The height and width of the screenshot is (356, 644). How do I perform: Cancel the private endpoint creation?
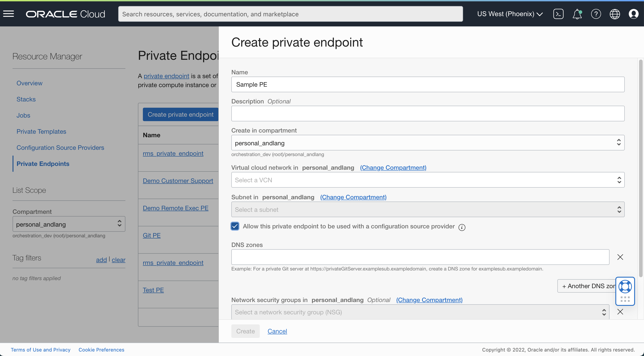coord(277,331)
